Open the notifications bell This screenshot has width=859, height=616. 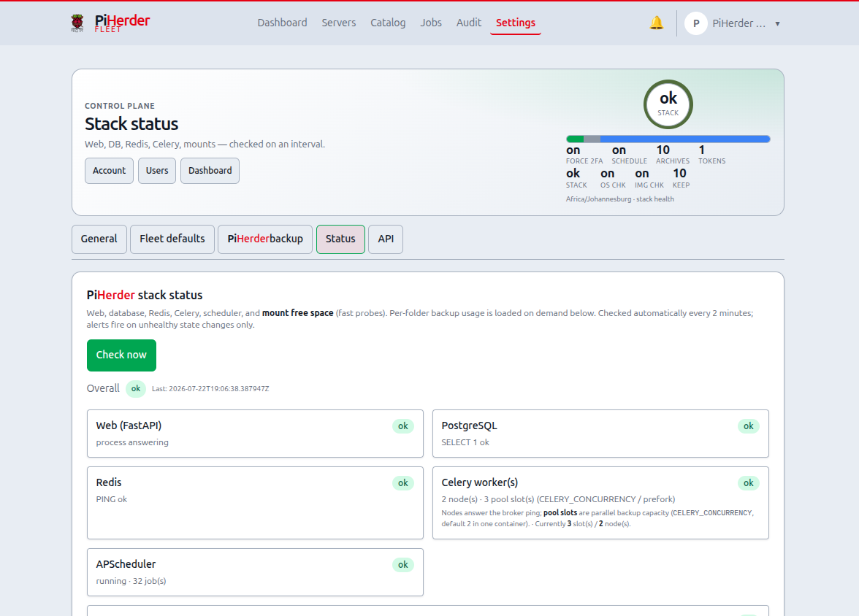(x=656, y=23)
